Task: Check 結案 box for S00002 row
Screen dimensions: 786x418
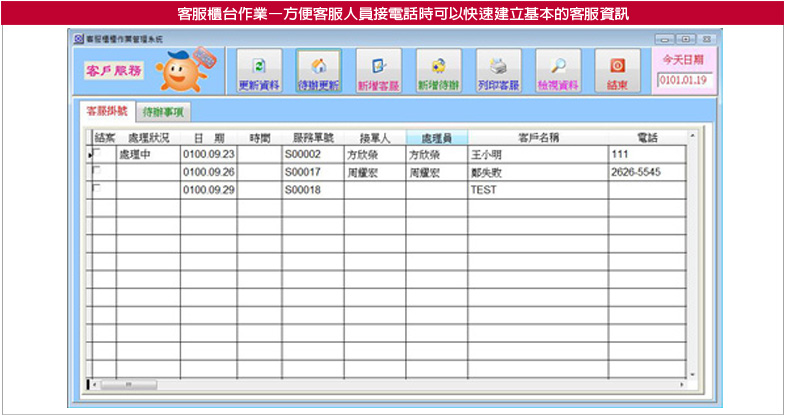Action: pos(97,154)
